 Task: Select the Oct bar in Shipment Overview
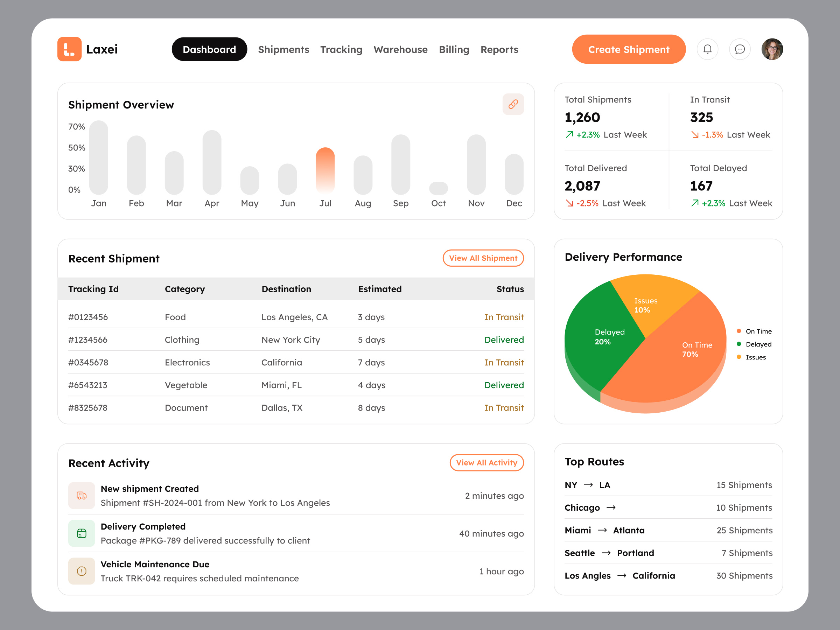point(438,188)
